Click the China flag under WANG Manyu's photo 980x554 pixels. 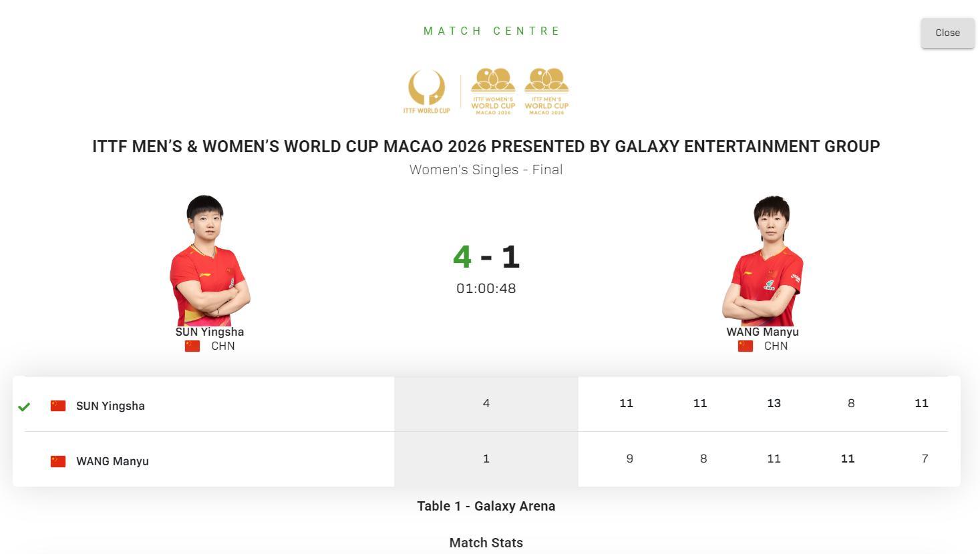(746, 346)
